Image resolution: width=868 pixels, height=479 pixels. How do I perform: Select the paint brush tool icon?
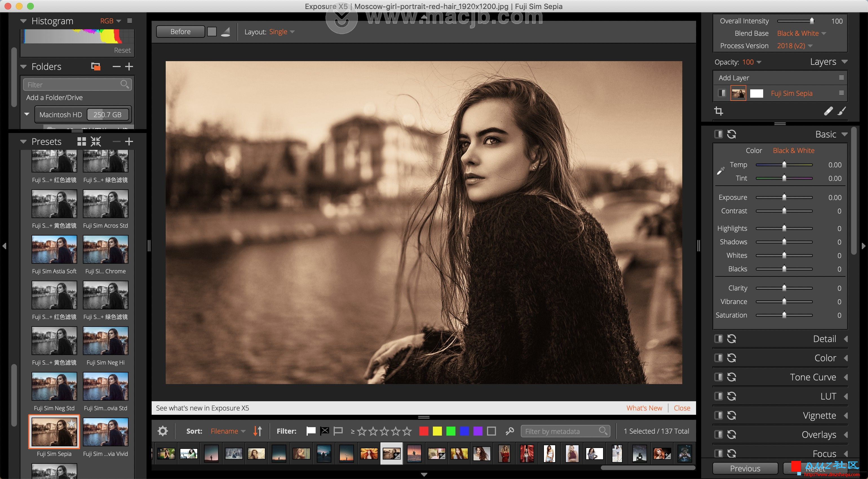(842, 111)
